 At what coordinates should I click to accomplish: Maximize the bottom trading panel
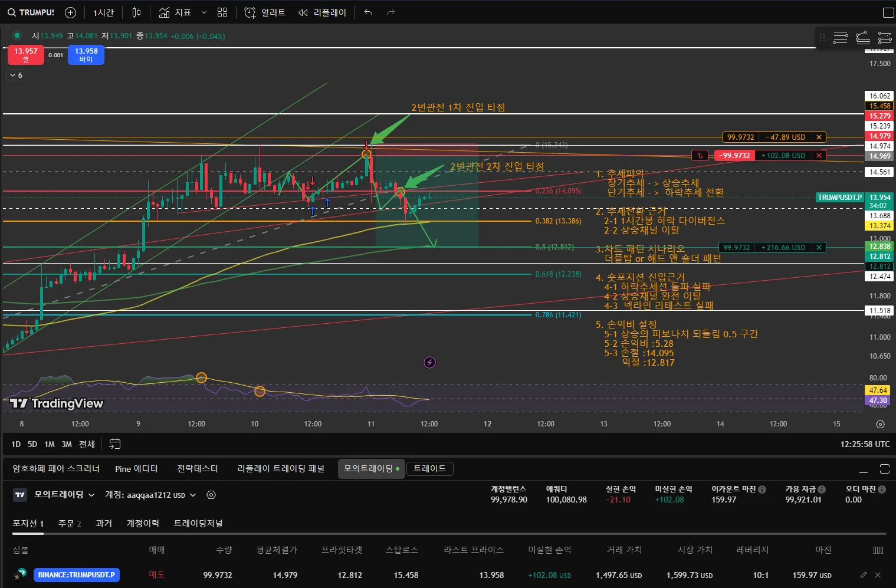coord(884,469)
